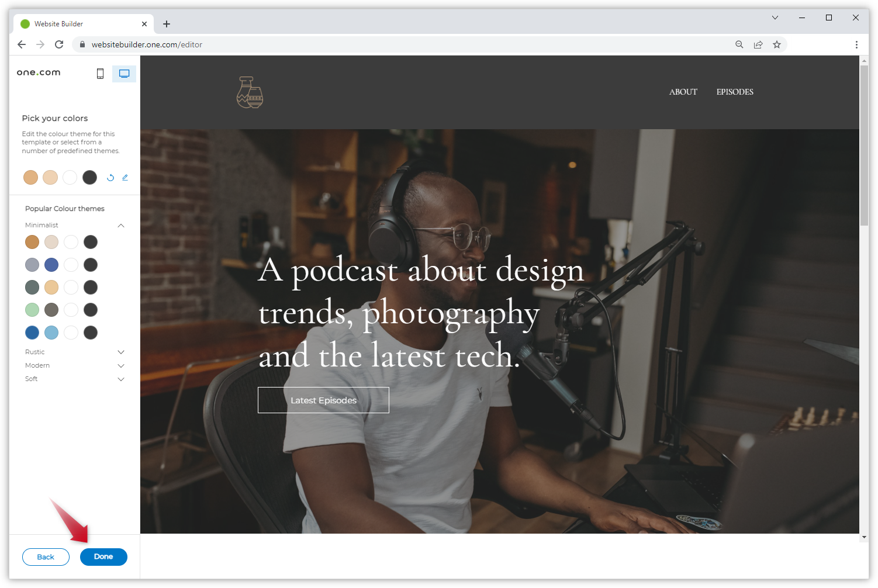Expand the Soft colour themes
Screen dimensions: 878x588
click(121, 379)
